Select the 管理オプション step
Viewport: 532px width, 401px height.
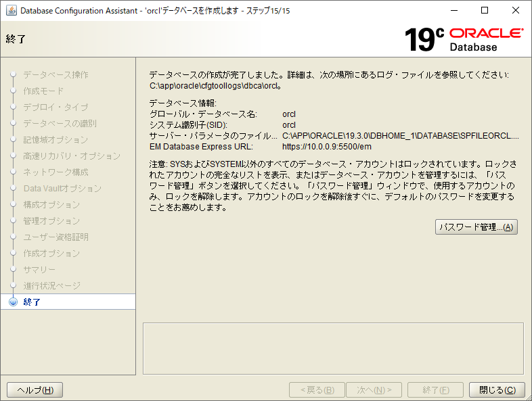click(x=51, y=221)
